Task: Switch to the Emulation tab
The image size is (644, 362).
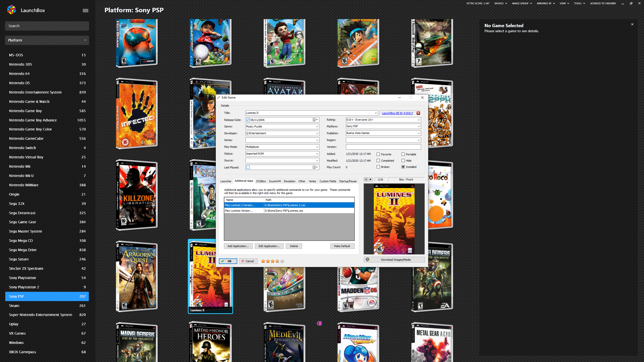Action: click(x=290, y=181)
